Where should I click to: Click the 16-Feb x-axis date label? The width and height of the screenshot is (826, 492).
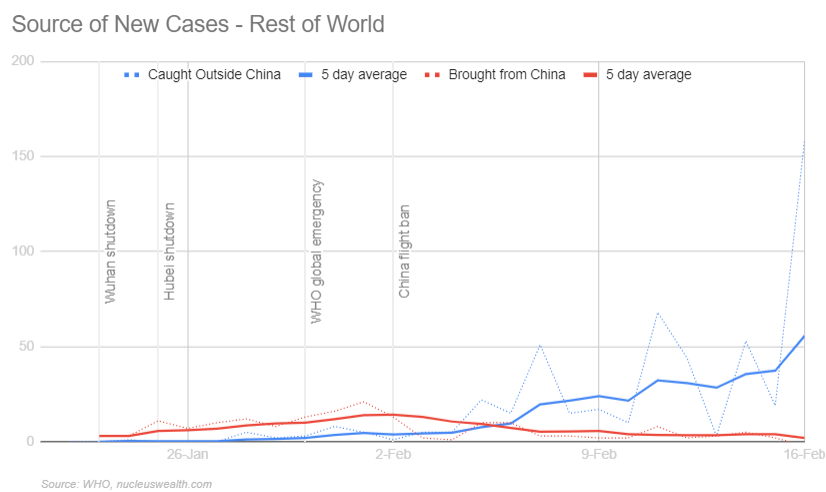[x=803, y=455]
